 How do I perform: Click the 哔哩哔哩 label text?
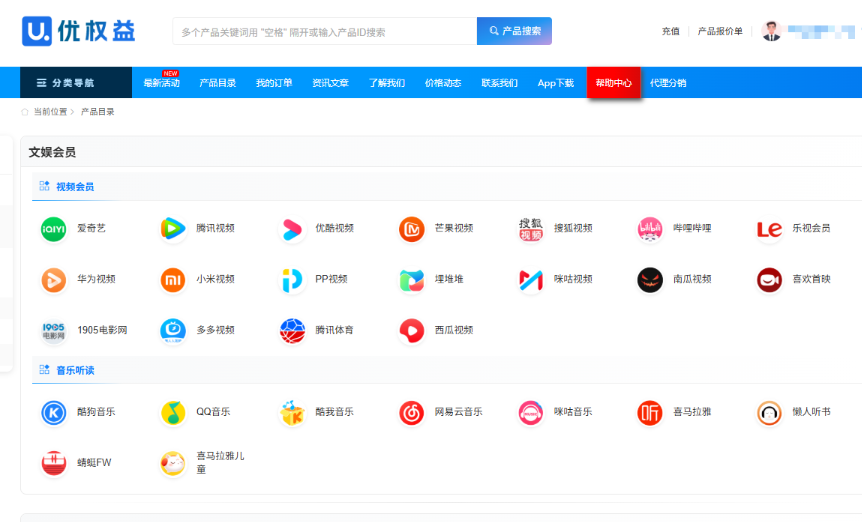[x=692, y=228]
